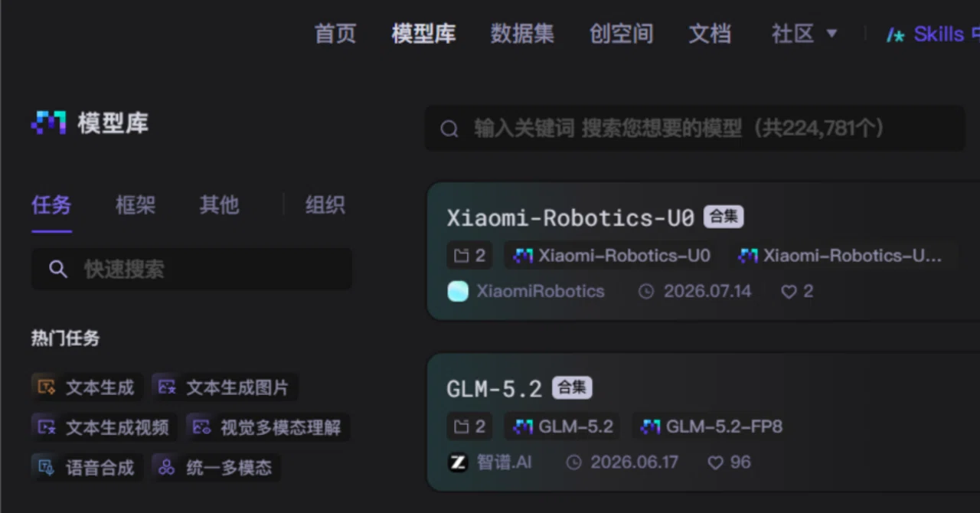Open the GLM-5.2-FP8 model chip
This screenshot has width=980, height=513.
pyautogui.click(x=712, y=426)
